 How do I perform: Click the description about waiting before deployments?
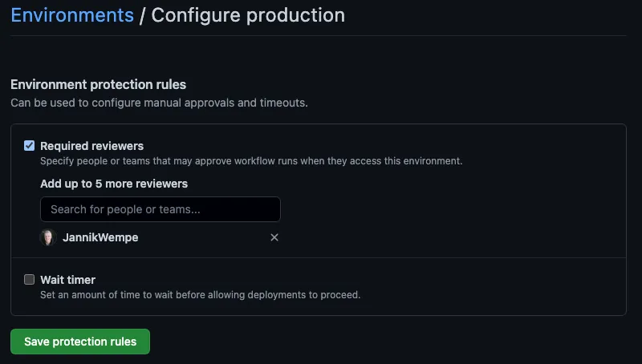(200, 294)
